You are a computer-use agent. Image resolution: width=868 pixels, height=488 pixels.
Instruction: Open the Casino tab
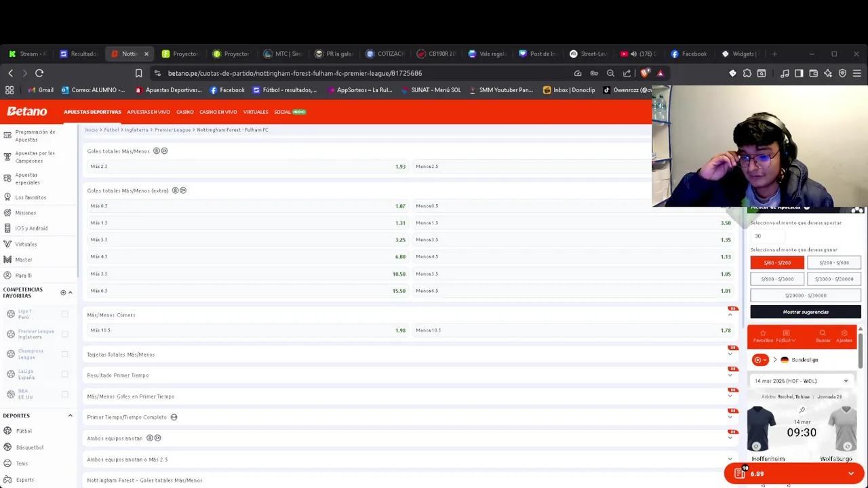(184, 112)
